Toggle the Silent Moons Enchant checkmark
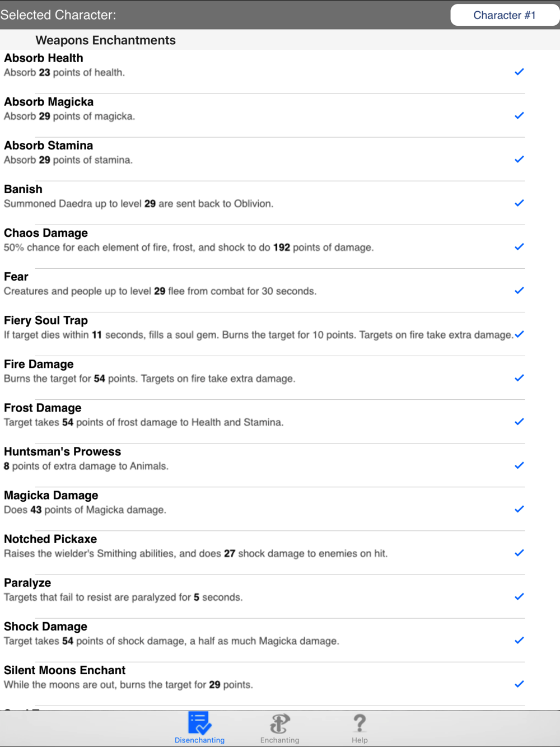 519,684
